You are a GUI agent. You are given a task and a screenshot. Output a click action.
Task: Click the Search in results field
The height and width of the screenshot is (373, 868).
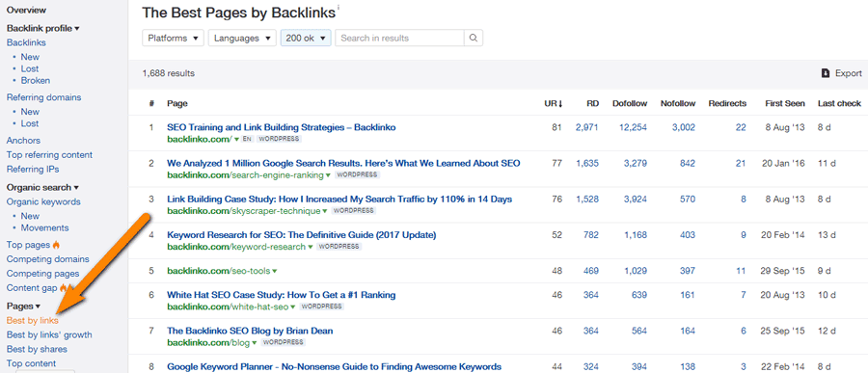[399, 39]
